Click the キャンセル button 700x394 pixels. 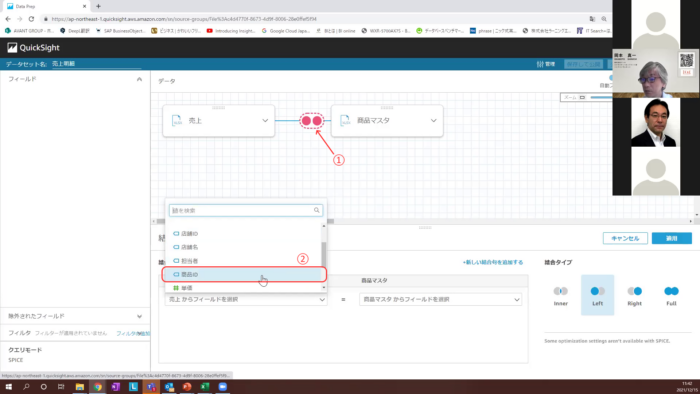point(625,238)
